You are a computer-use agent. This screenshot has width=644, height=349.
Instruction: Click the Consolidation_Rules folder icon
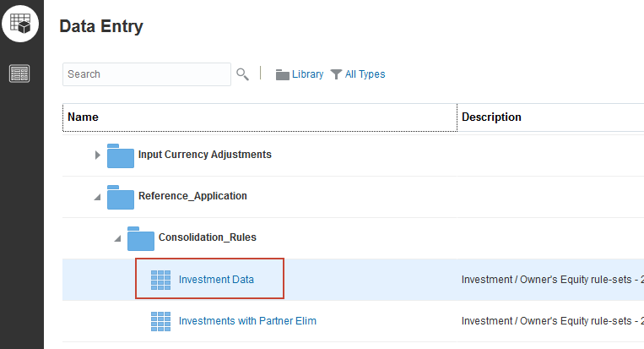[x=141, y=237]
